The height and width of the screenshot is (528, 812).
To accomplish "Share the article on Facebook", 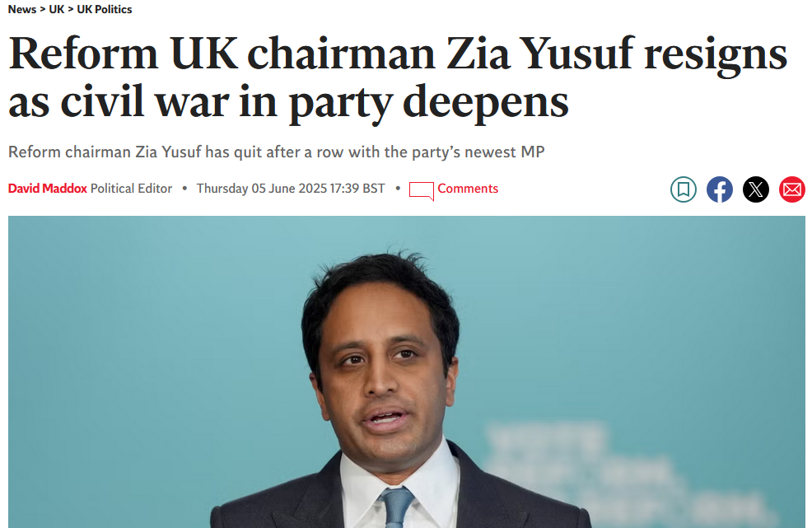I will click(x=719, y=189).
